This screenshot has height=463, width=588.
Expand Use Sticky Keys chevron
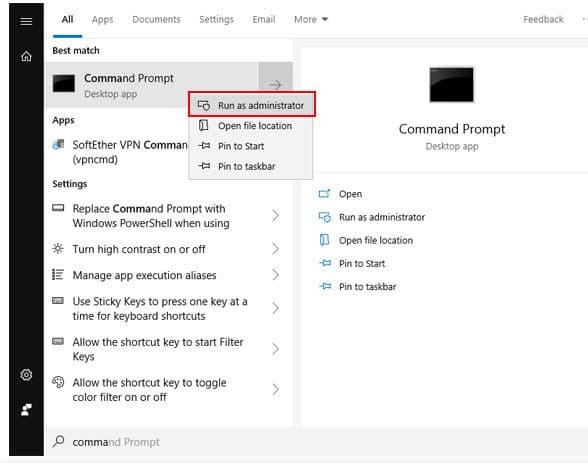pyautogui.click(x=276, y=308)
